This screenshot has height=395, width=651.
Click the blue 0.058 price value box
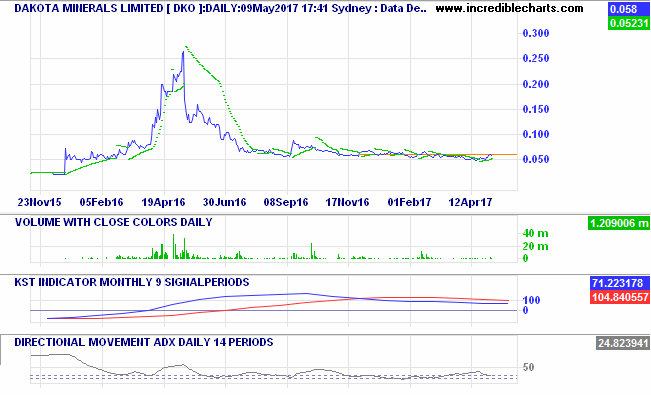[628, 9]
